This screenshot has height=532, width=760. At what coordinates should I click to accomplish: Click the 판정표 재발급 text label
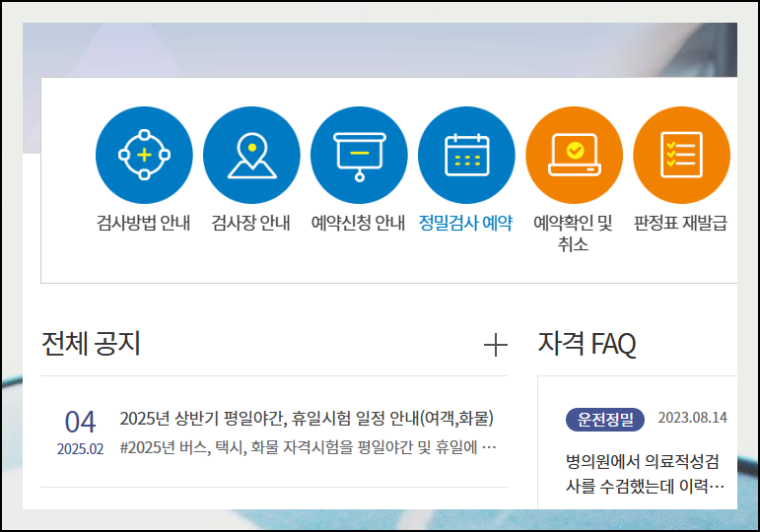[x=681, y=223]
